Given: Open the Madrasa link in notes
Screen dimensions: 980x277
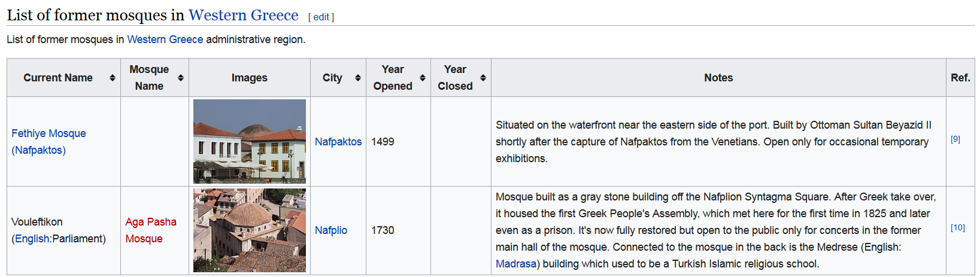Looking at the screenshot, I should point(516,264).
